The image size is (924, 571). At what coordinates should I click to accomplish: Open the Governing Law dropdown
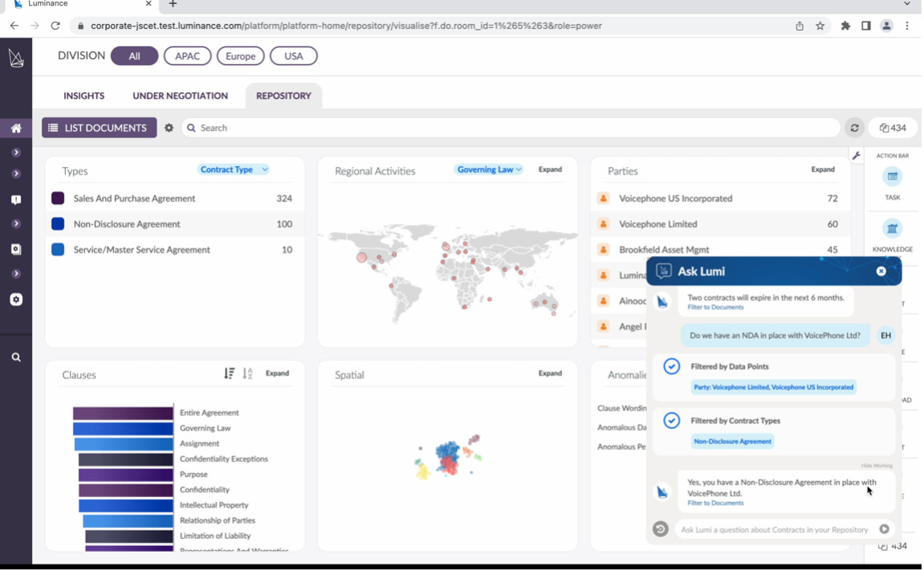pyautogui.click(x=489, y=169)
